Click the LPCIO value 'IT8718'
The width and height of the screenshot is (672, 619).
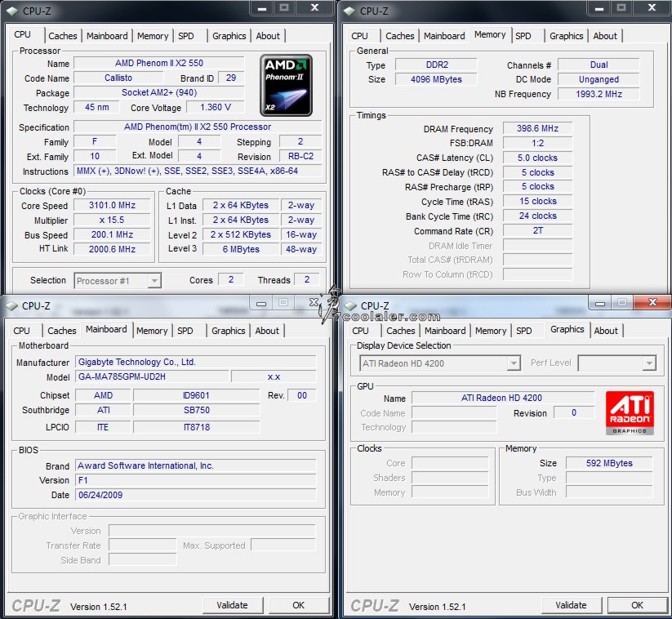pyautogui.click(x=197, y=427)
